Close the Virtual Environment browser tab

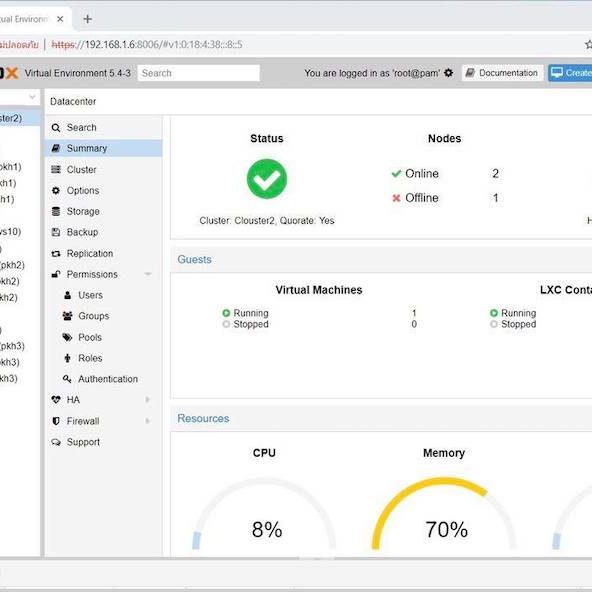click(60, 19)
